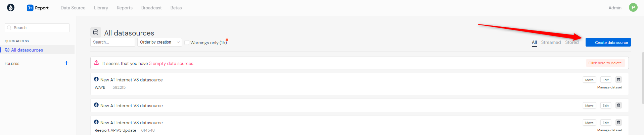This screenshot has width=644, height=135.
Task: Click the plus icon to add folder
Action: click(66, 63)
